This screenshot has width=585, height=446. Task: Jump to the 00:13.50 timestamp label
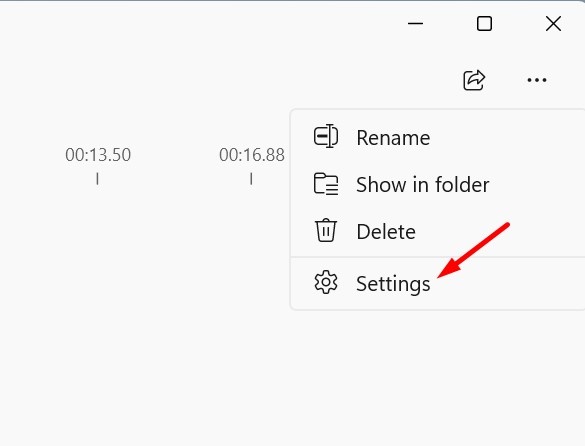pos(98,155)
